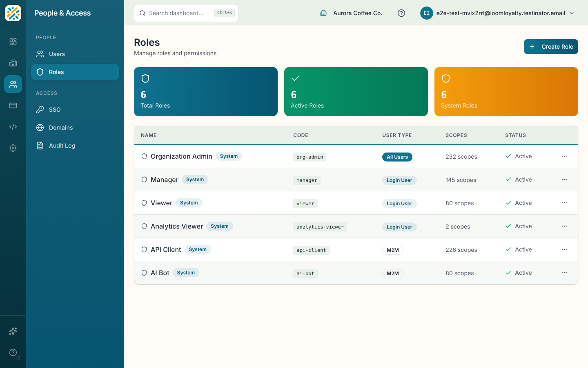The width and height of the screenshot is (588, 368).
Task: Click the SCOPES column header
Action: [456, 135]
